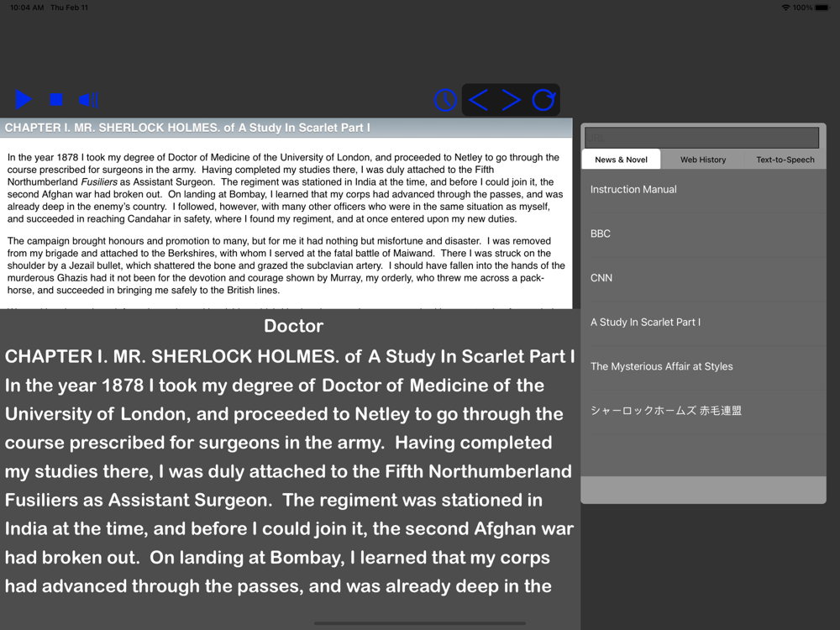Click the italic word Fusiliers in web view

click(99, 182)
